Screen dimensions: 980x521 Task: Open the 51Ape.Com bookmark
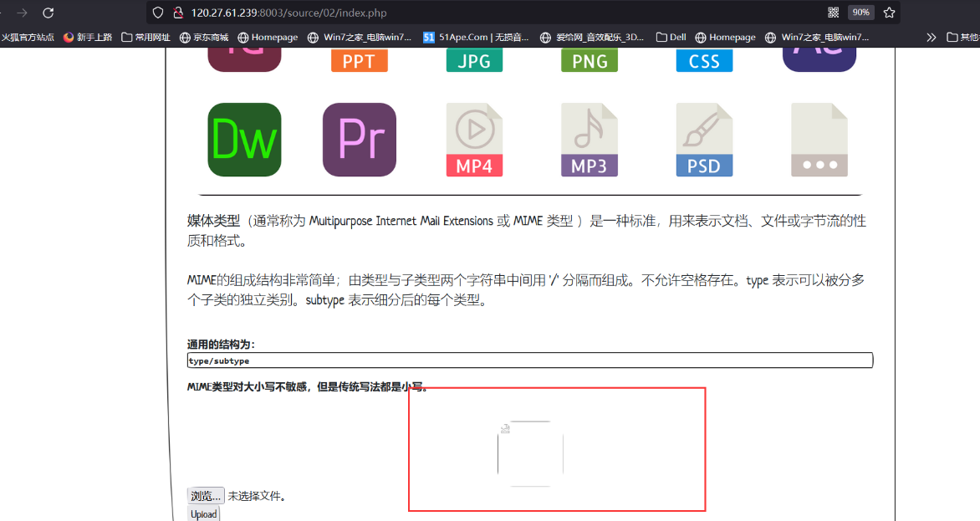pyautogui.click(x=476, y=38)
